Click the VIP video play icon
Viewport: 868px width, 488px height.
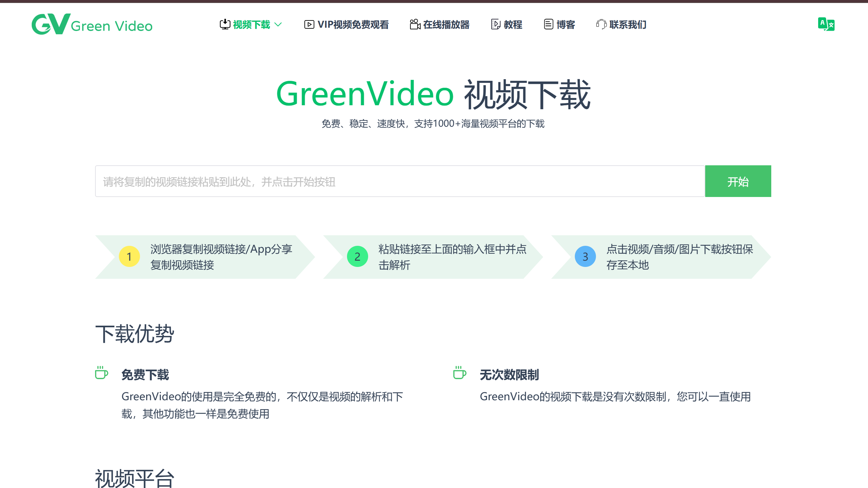tap(309, 25)
